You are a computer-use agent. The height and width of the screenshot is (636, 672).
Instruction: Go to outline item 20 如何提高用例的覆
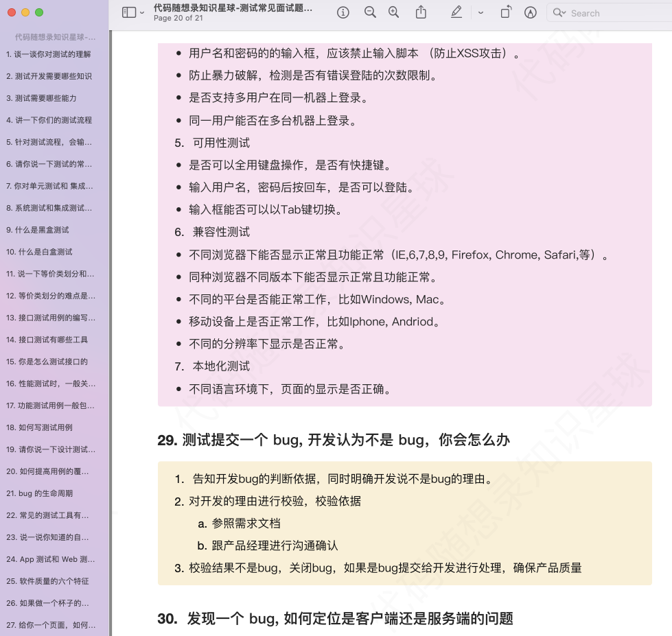[x=47, y=471]
